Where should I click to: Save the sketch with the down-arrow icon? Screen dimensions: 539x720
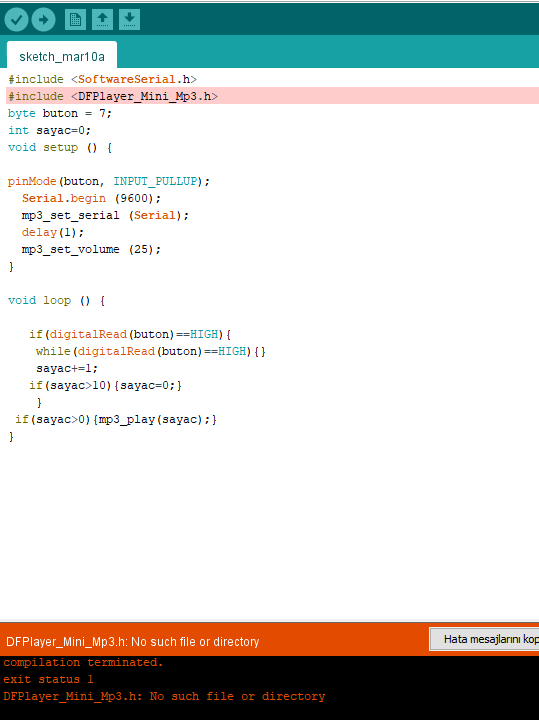click(129, 20)
